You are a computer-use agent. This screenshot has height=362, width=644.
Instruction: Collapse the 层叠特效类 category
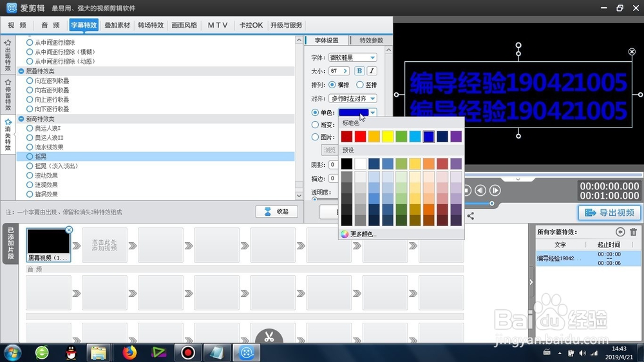point(21,71)
